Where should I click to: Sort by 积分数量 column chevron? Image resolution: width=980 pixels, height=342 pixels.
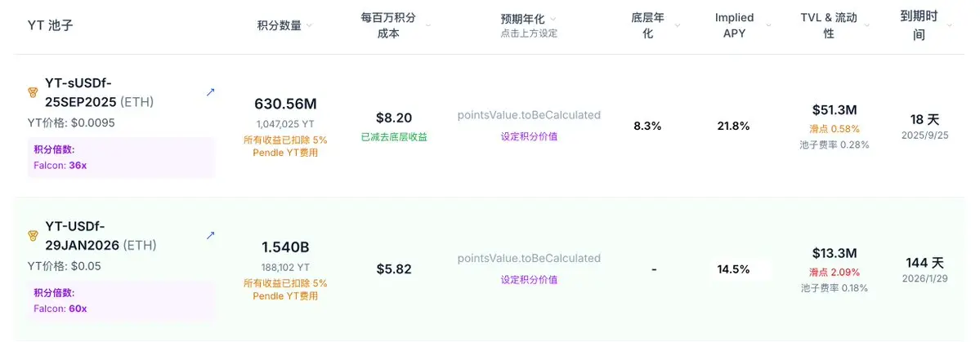(310, 25)
